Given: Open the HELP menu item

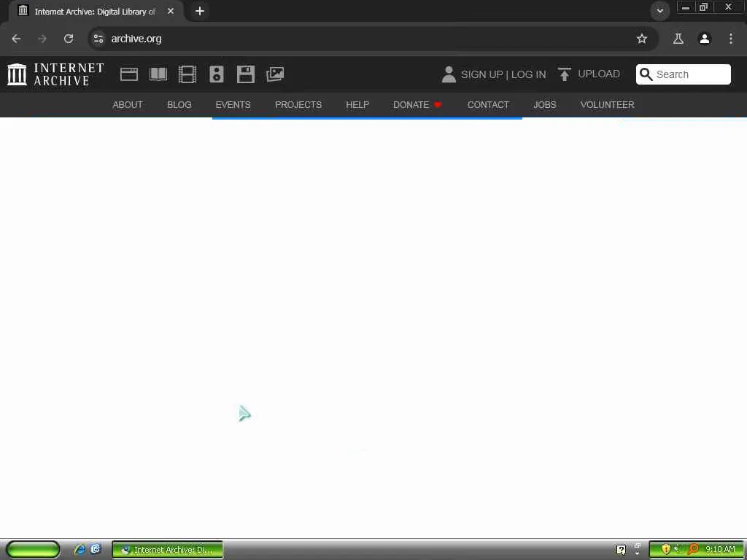Looking at the screenshot, I should tap(357, 105).
